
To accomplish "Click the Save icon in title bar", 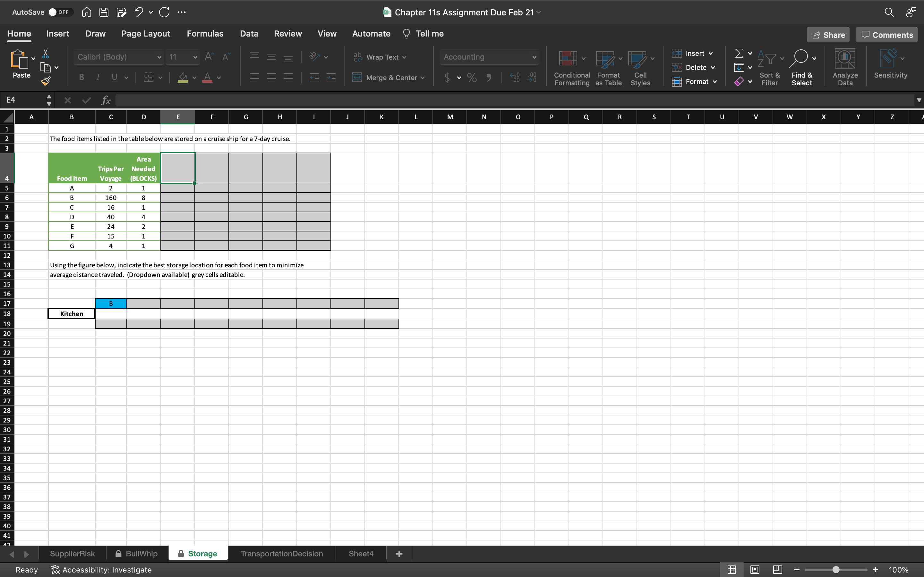I will point(104,12).
